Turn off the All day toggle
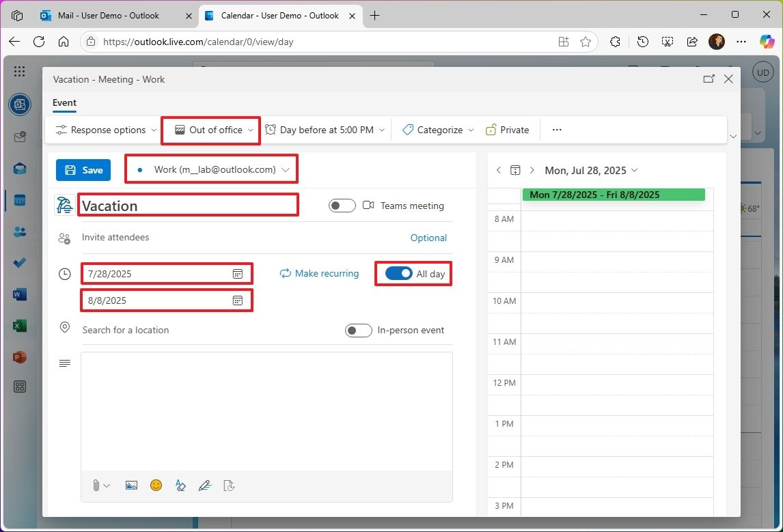This screenshot has width=783, height=532. [399, 274]
